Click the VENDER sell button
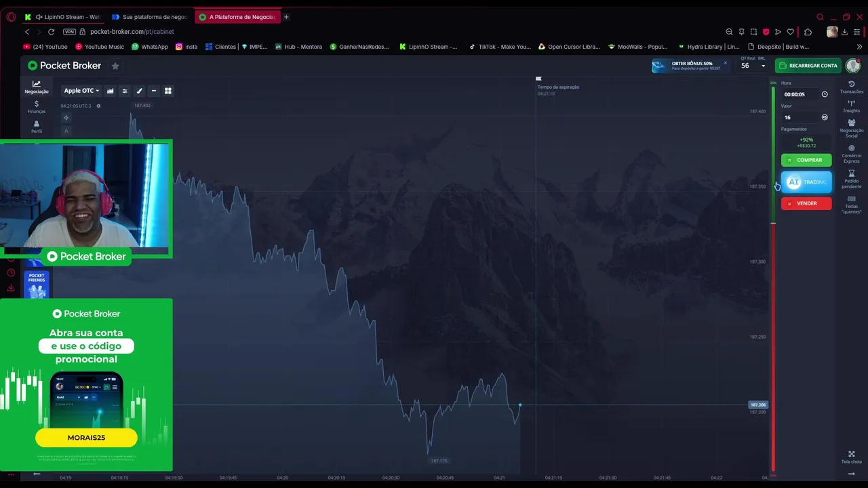868x488 pixels. [806, 203]
